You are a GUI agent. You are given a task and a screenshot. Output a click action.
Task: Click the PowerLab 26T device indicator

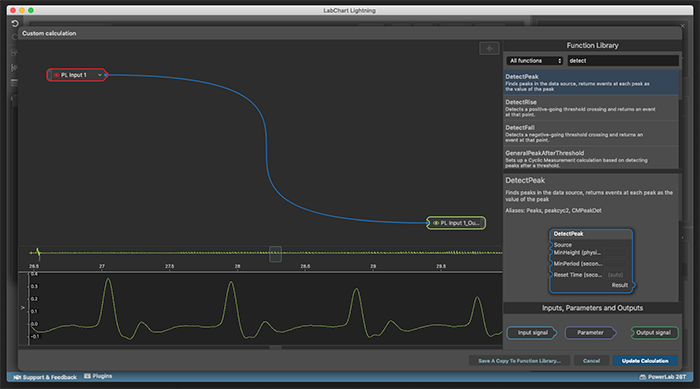coord(663,377)
